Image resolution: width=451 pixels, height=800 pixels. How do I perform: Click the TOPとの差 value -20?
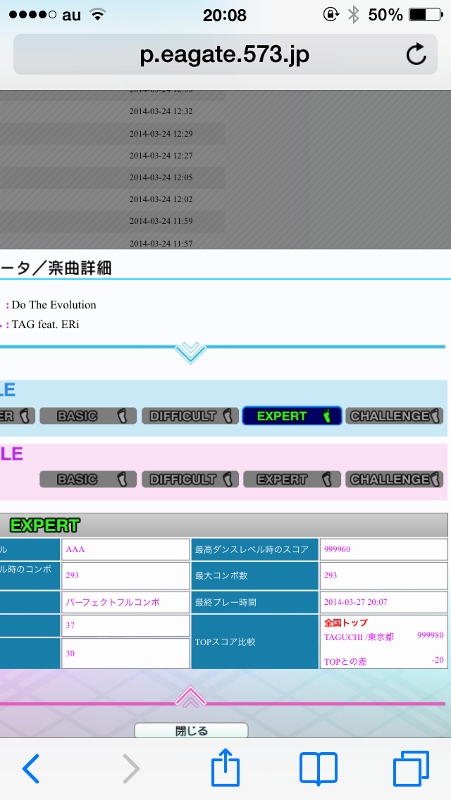click(x=437, y=660)
